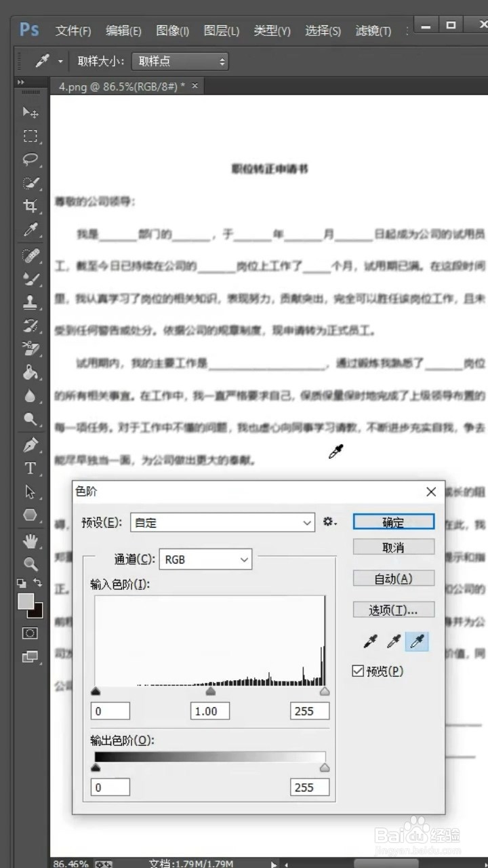Click the input midtone gray slider handle

click(x=211, y=691)
